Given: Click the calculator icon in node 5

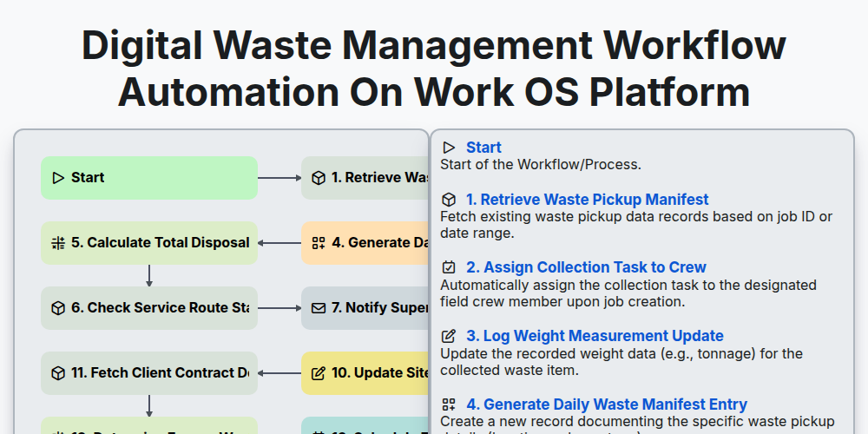Looking at the screenshot, I should coord(58,243).
